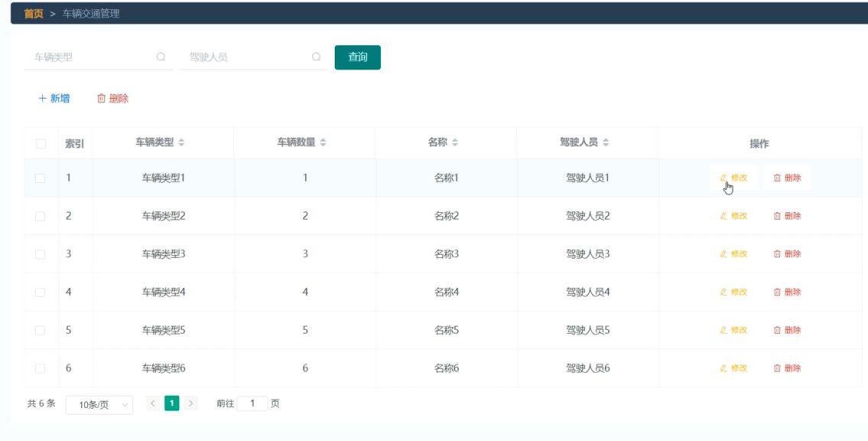The height and width of the screenshot is (441, 868).
Task: Delete row 3 using its trash 删除
Action: click(x=787, y=253)
